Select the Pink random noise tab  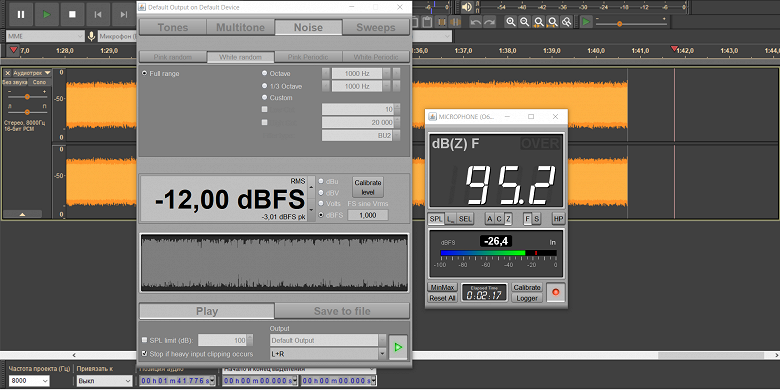[x=173, y=57]
